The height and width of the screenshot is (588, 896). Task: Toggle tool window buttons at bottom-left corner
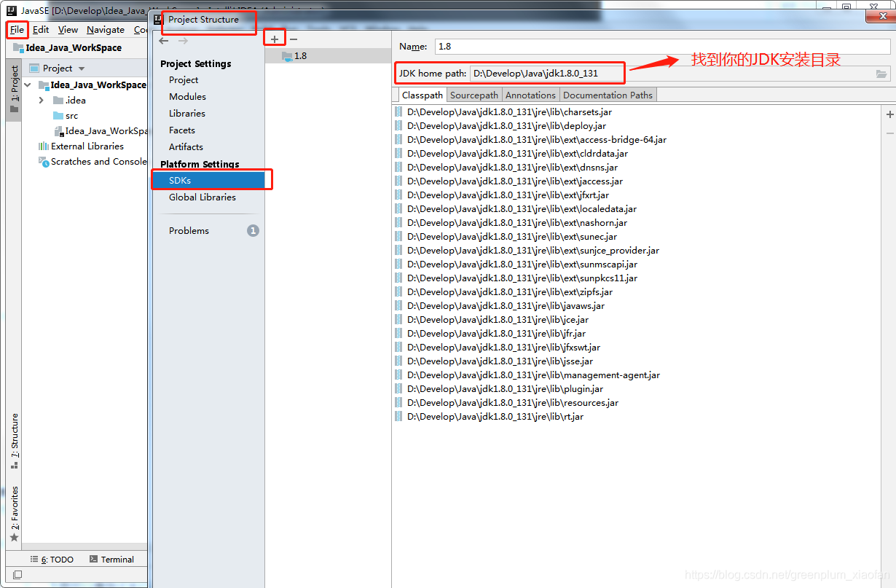[17, 575]
